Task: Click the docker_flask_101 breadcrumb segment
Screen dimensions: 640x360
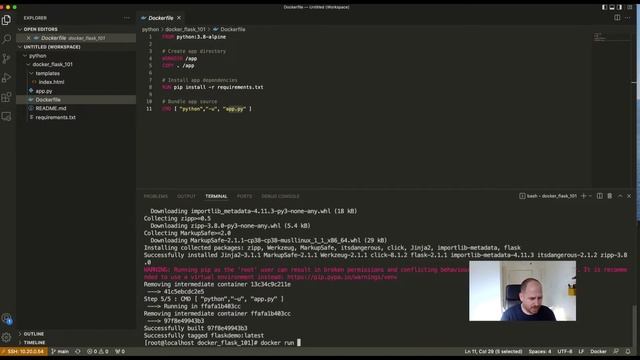Action: 185,29
